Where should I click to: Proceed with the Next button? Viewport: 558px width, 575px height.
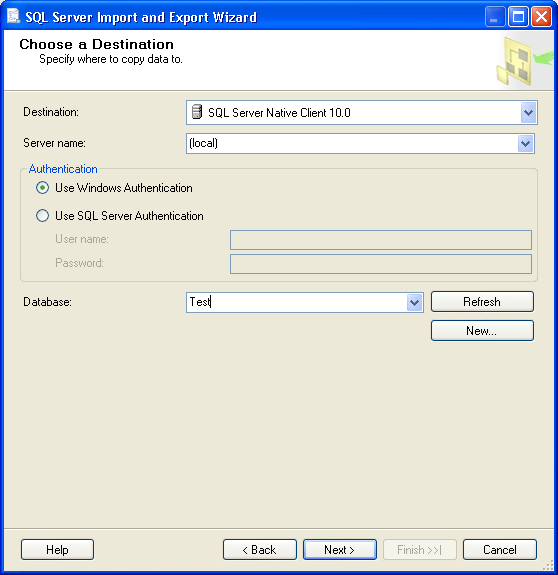coord(340,550)
